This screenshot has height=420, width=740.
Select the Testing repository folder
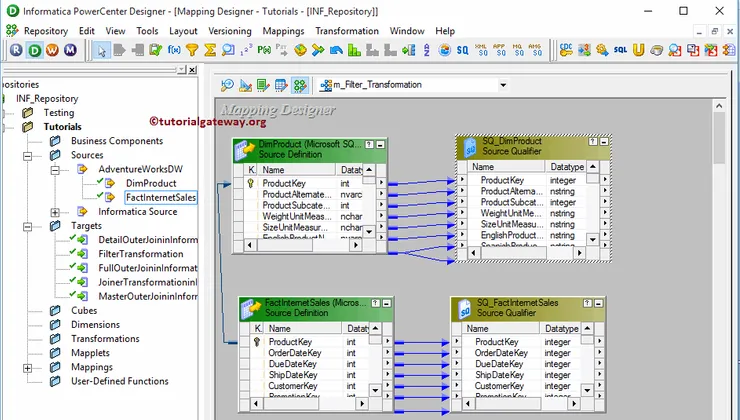(x=59, y=113)
